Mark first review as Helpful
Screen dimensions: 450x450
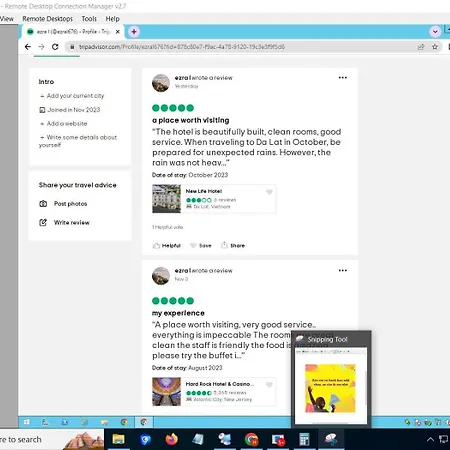167,246
